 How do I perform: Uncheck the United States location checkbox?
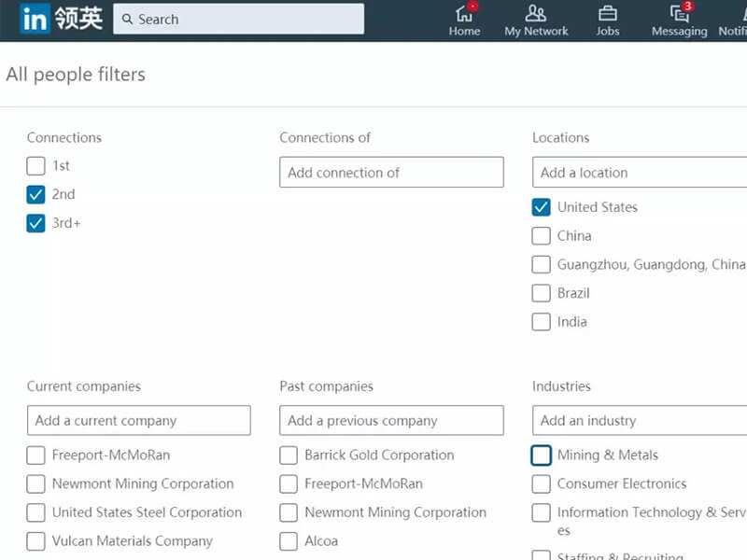point(541,207)
